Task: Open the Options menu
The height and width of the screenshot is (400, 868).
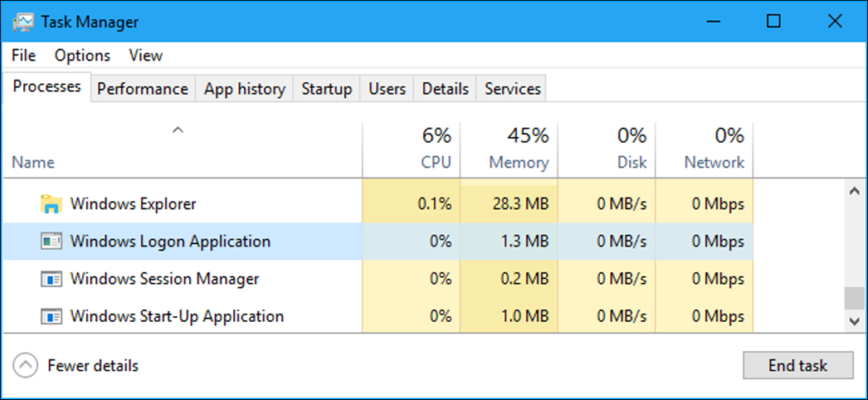Action: click(82, 55)
